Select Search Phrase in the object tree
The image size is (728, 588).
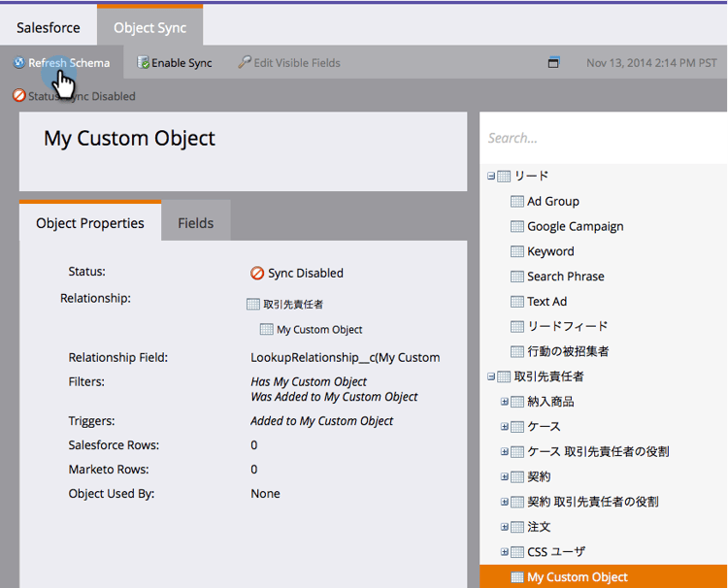tap(566, 277)
